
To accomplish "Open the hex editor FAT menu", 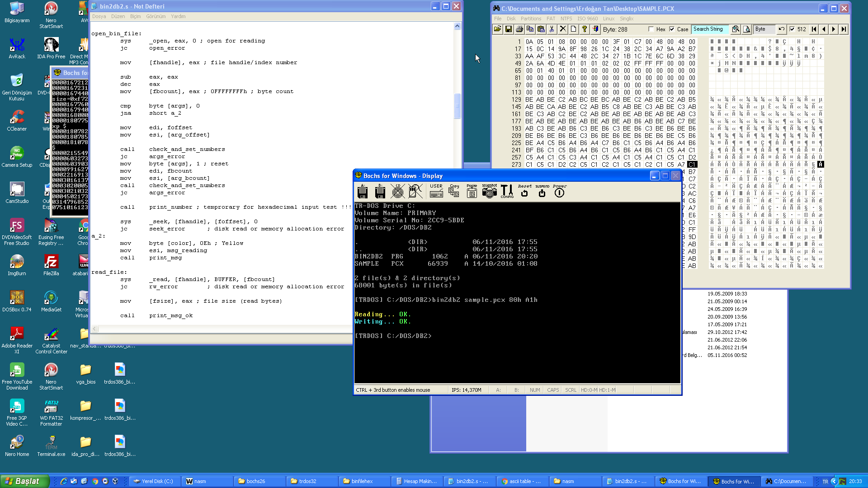I will (551, 19).
